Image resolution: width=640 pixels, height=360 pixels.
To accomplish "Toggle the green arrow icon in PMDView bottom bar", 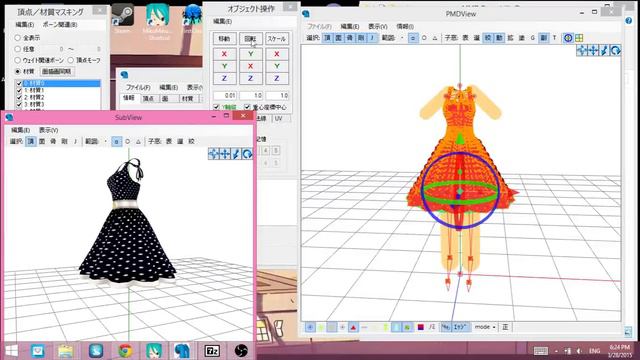I will (385, 327).
